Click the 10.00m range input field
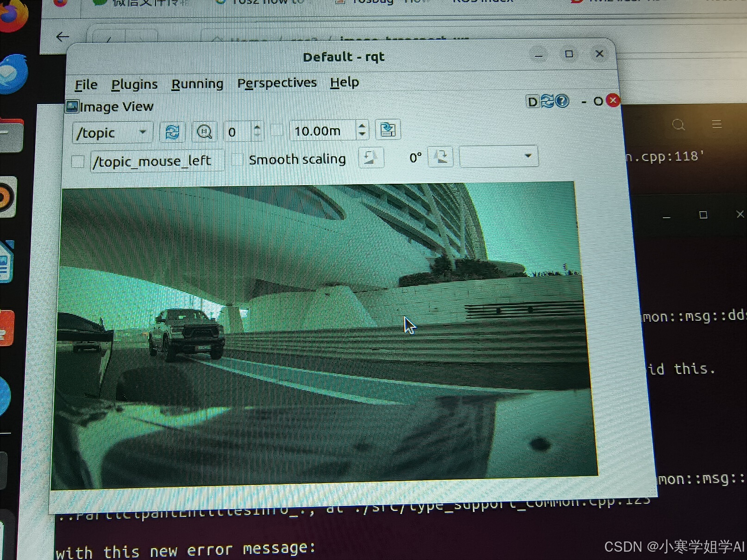The height and width of the screenshot is (560, 747). [323, 131]
